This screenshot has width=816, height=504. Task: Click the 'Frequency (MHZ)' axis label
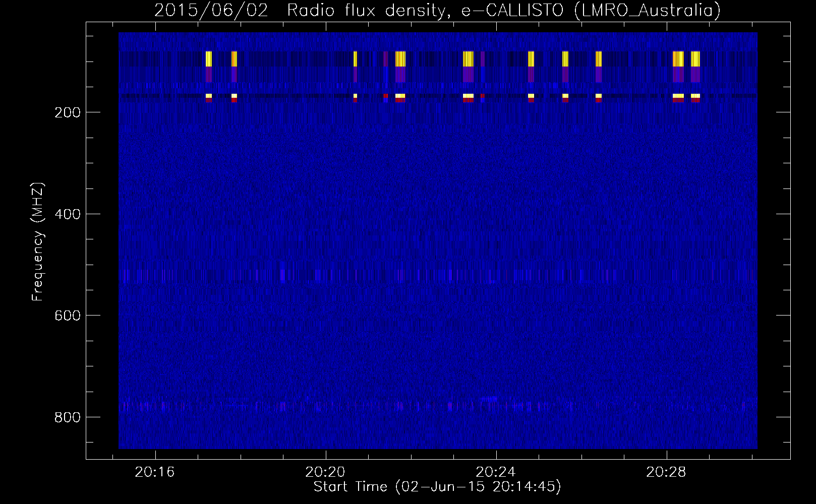point(38,241)
